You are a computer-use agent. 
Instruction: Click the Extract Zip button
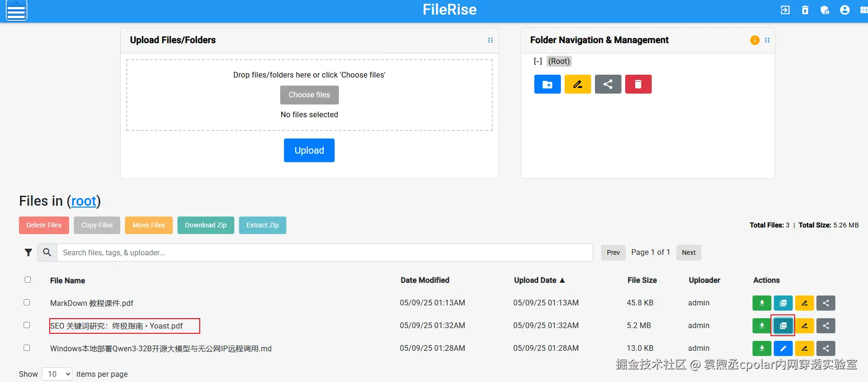click(263, 226)
